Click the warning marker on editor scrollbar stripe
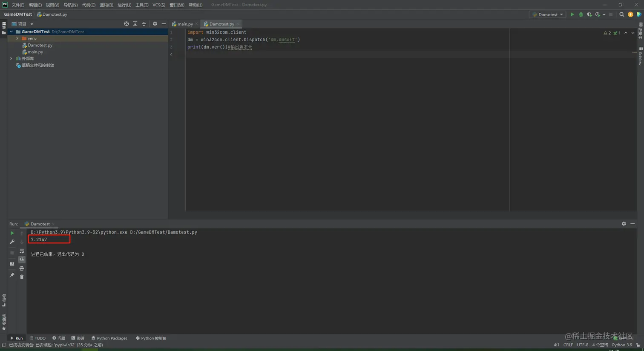This screenshot has height=351, width=644. point(634,52)
